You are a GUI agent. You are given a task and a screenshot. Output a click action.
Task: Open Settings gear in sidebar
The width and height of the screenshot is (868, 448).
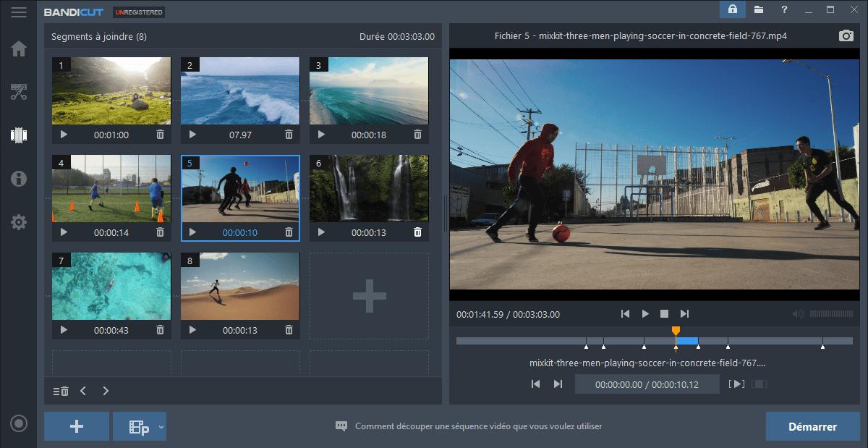click(19, 222)
